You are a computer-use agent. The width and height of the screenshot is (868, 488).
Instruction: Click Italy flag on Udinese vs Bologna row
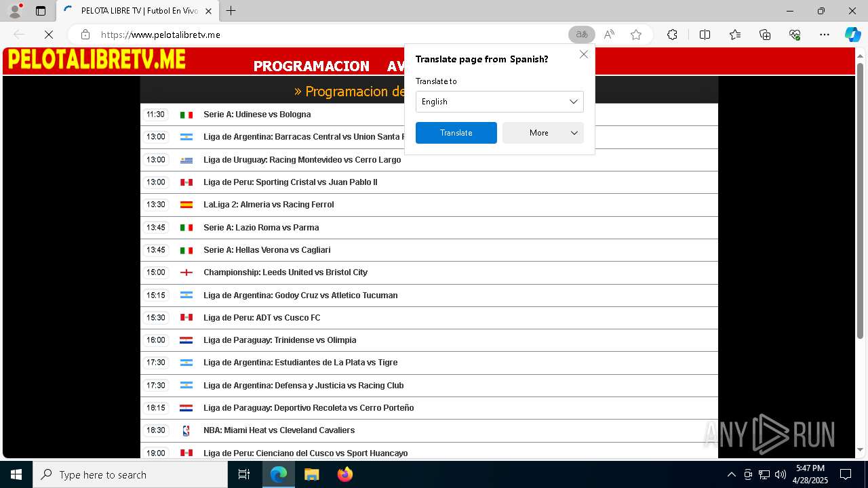[186, 115]
